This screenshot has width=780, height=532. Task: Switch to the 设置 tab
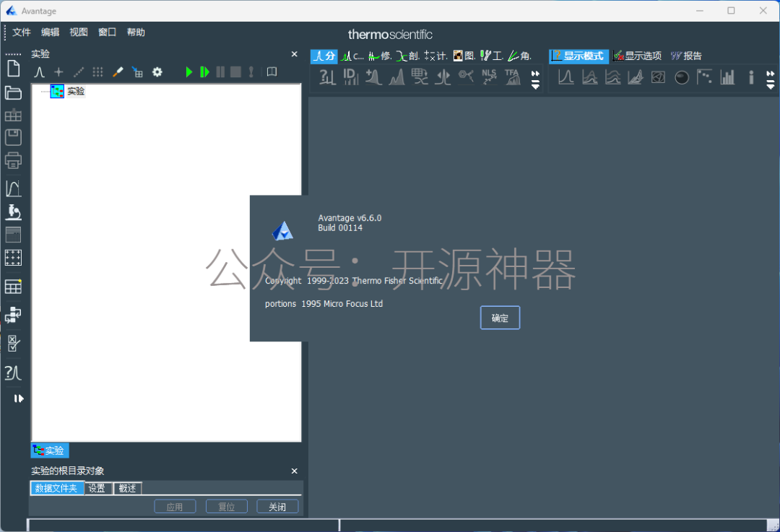point(97,488)
